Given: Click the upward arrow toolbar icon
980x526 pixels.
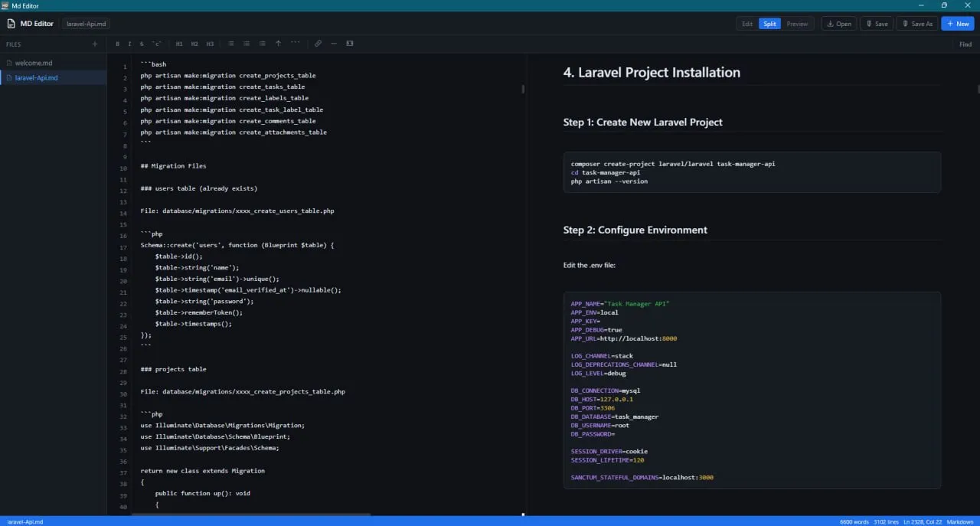Looking at the screenshot, I should point(278,44).
